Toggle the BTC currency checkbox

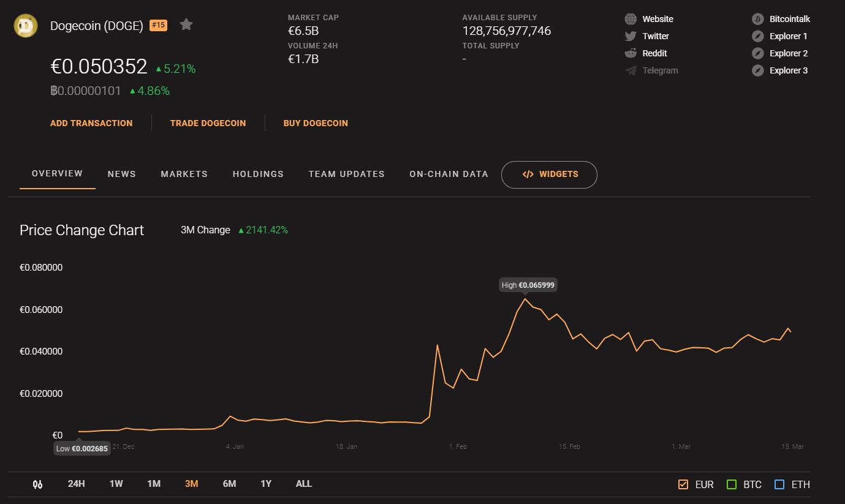point(731,484)
